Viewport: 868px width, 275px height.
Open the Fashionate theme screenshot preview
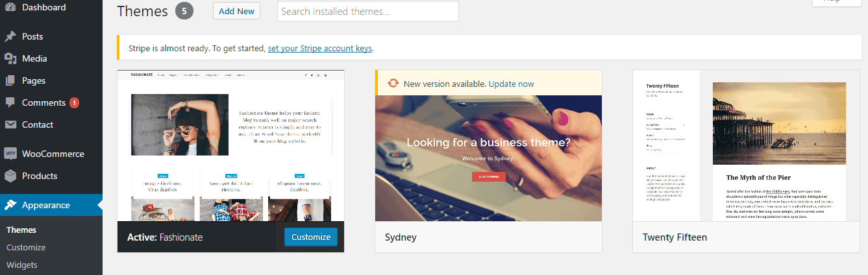[x=230, y=146]
